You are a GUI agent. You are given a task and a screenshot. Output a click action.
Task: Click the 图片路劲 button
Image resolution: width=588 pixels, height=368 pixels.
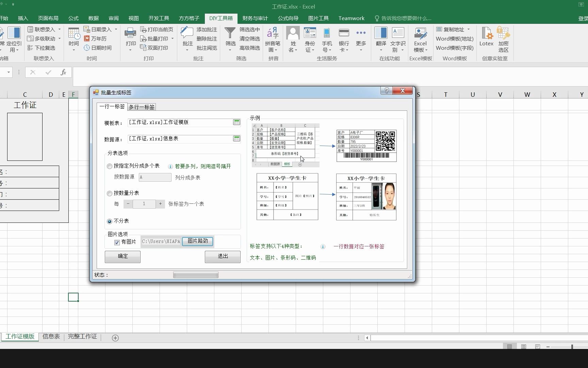[x=198, y=241]
